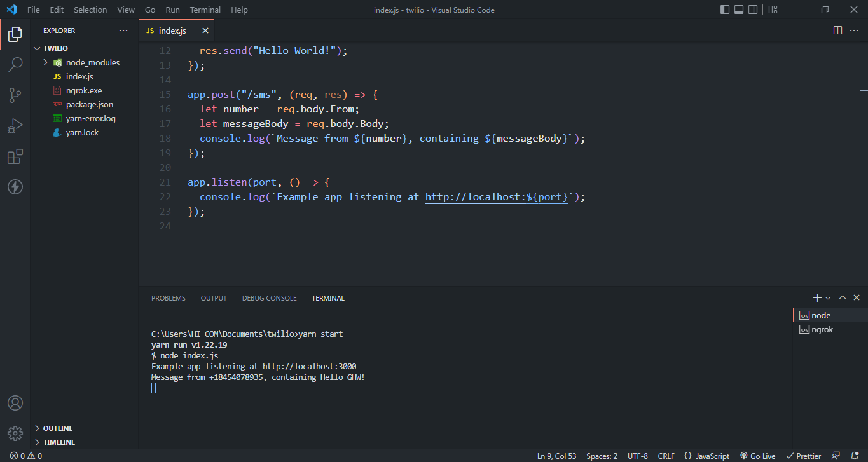The image size is (868, 462).
Task: Open the Source Control view
Action: tap(15, 95)
